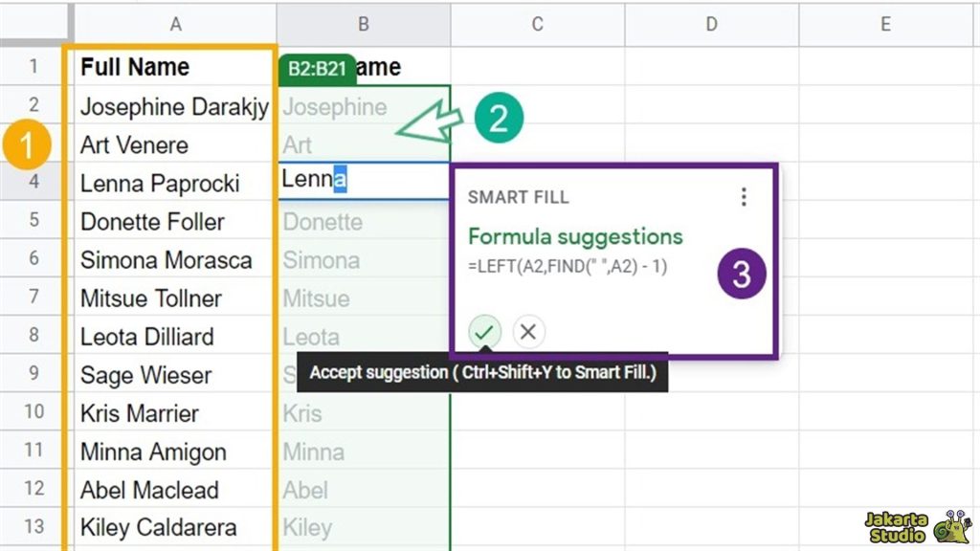Dismiss the Smart Fill suggestion with the X
Image resolution: width=980 pixels, height=551 pixels.
(x=527, y=332)
